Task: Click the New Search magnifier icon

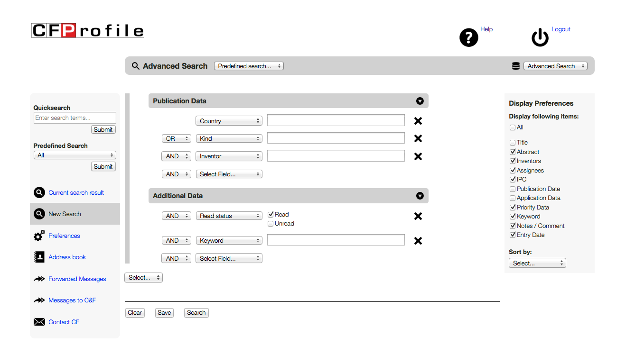Action: tap(39, 214)
